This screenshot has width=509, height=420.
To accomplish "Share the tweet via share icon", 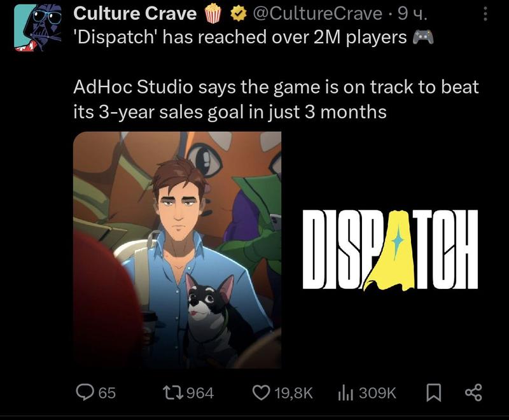I will tap(473, 393).
